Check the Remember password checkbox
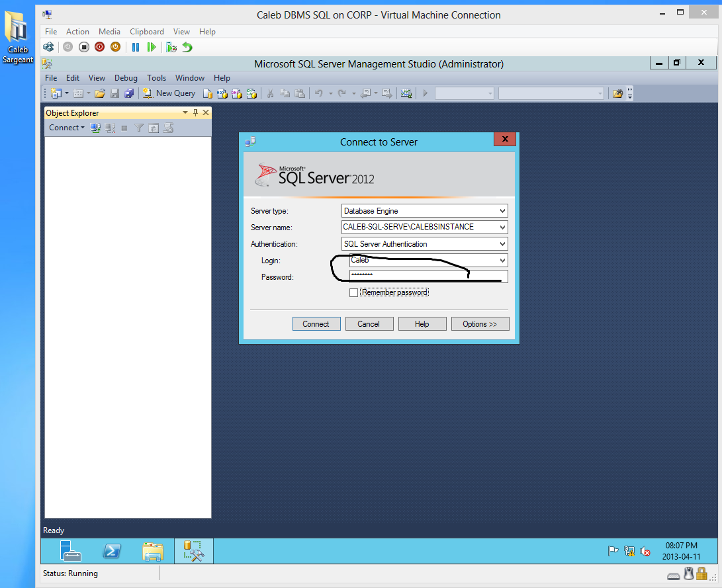722x588 pixels. (353, 292)
